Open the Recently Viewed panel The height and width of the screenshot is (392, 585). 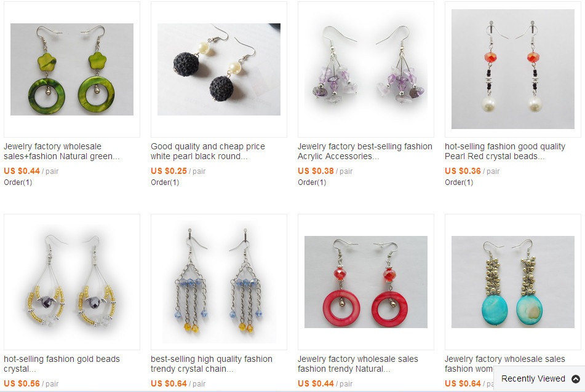[539, 378]
